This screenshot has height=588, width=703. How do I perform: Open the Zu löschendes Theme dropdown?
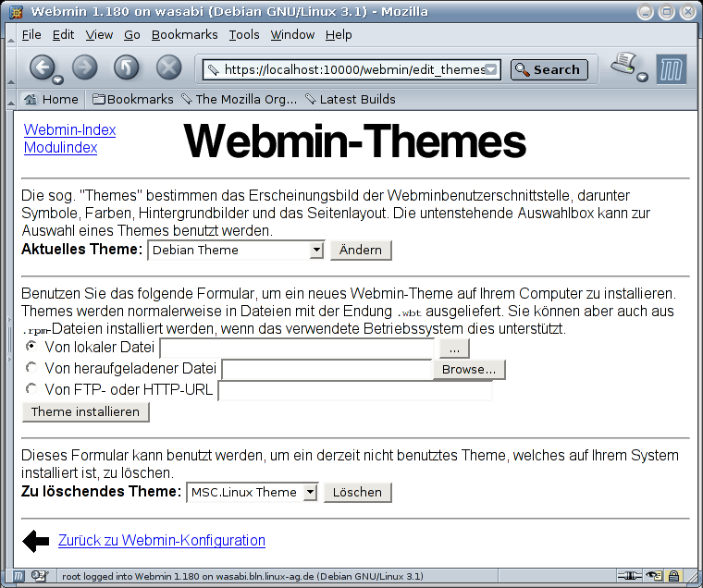(x=253, y=492)
